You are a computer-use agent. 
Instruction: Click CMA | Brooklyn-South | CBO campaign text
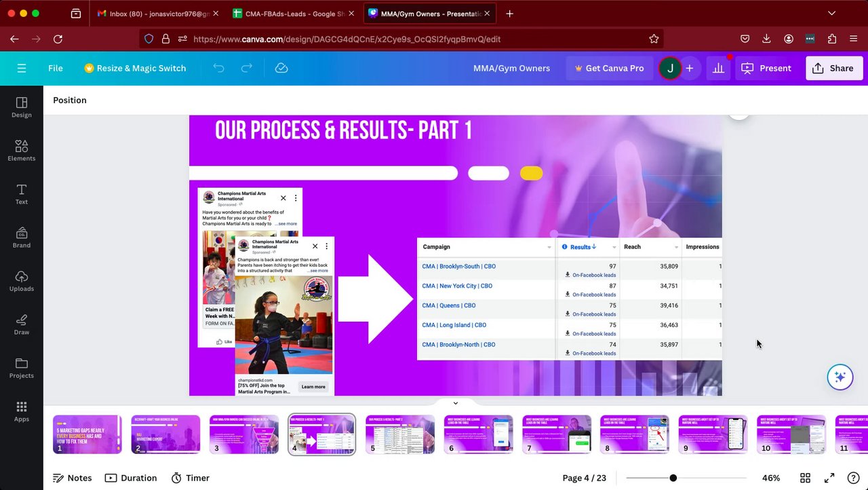click(458, 267)
